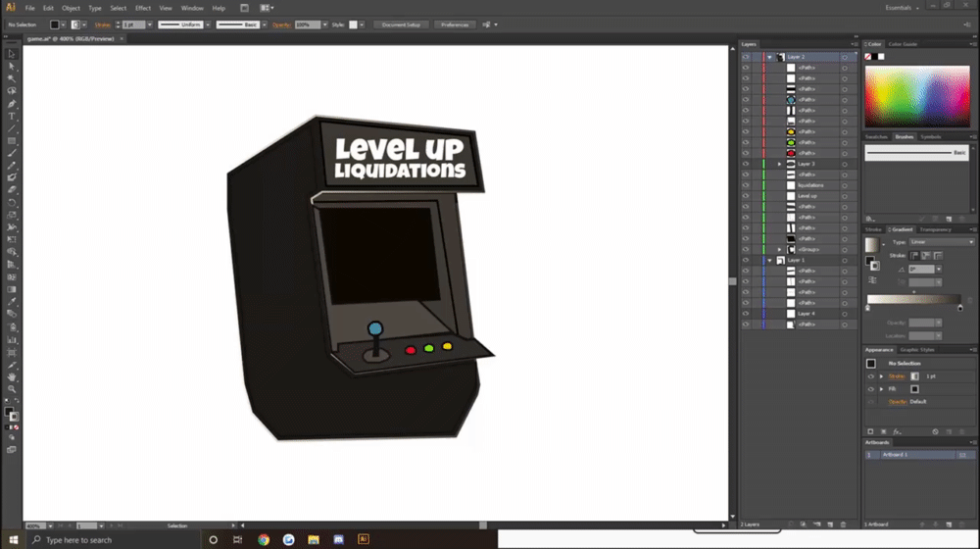Screen dimensions: 980x549
Task: Select the Pen tool
Action: pyautogui.click(x=11, y=104)
